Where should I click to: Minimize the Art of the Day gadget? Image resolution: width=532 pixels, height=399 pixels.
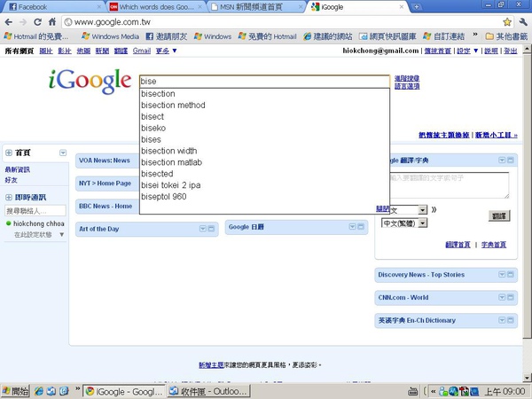[x=211, y=229]
